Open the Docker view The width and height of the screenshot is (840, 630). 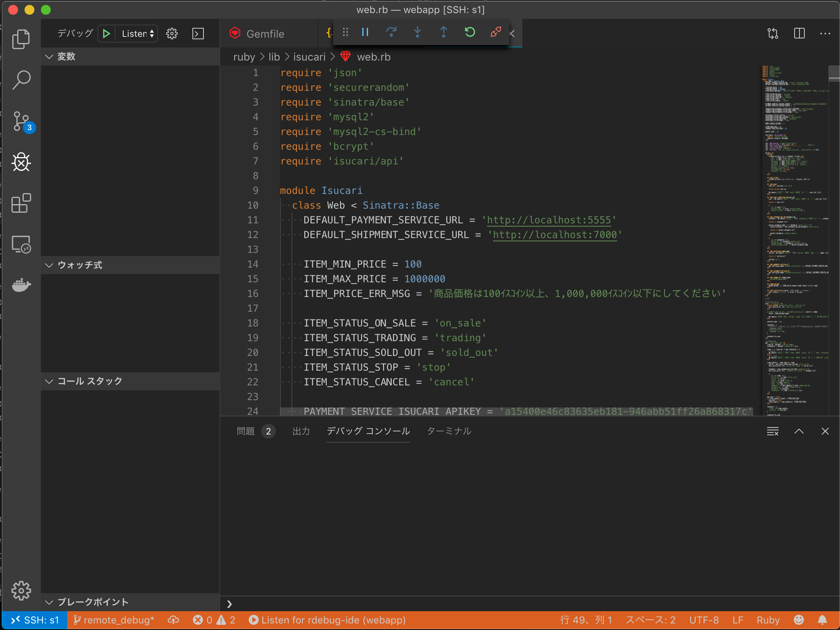pos(21,285)
